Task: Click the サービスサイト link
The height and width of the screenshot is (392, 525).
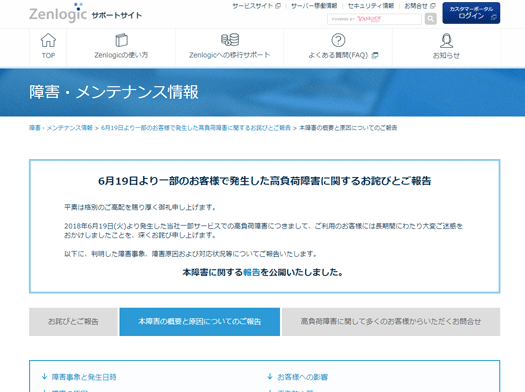Action: (x=253, y=6)
